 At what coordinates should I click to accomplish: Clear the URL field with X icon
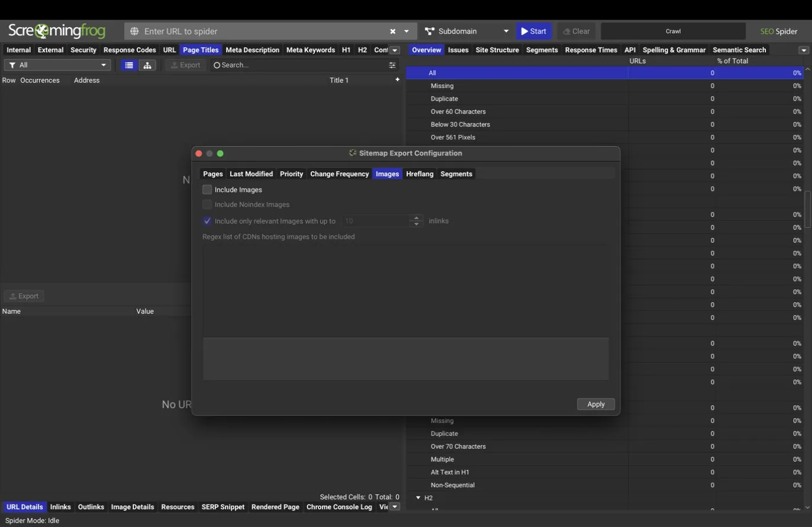(392, 31)
